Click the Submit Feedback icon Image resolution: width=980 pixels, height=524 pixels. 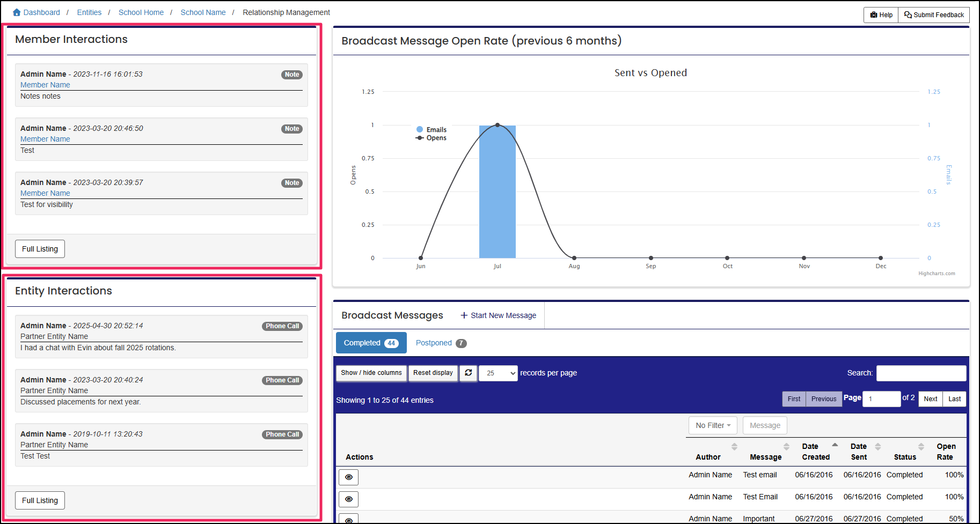click(x=908, y=15)
